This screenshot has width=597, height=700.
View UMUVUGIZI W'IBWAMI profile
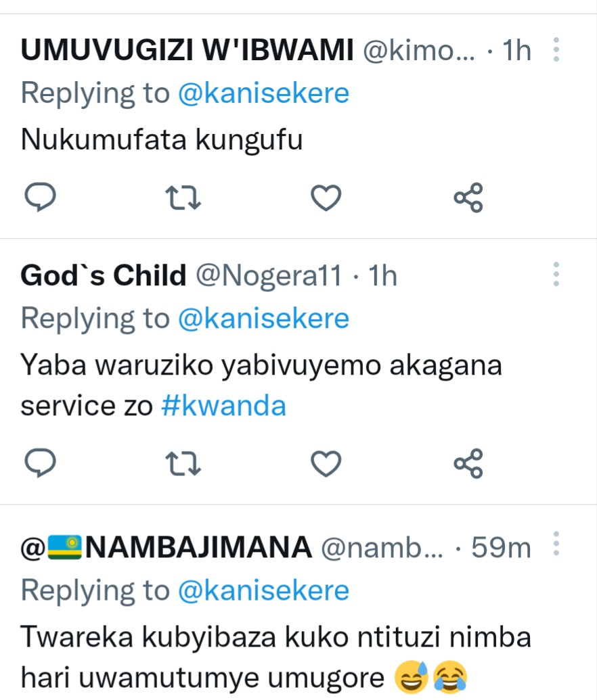pyautogui.click(x=187, y=51)
